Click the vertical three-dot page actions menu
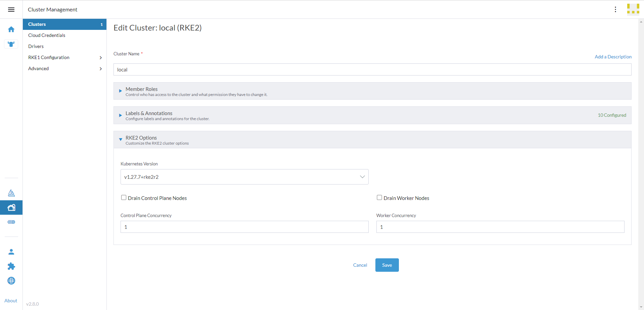This screenshot has width=644, height=310. [615, 9]
